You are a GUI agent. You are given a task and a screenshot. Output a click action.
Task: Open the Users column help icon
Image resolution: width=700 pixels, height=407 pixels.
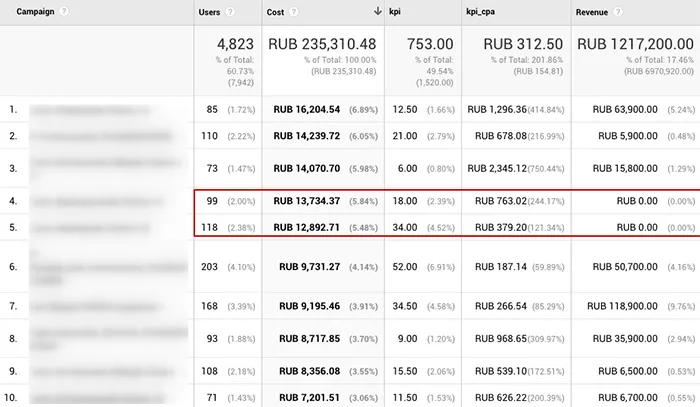230,12
